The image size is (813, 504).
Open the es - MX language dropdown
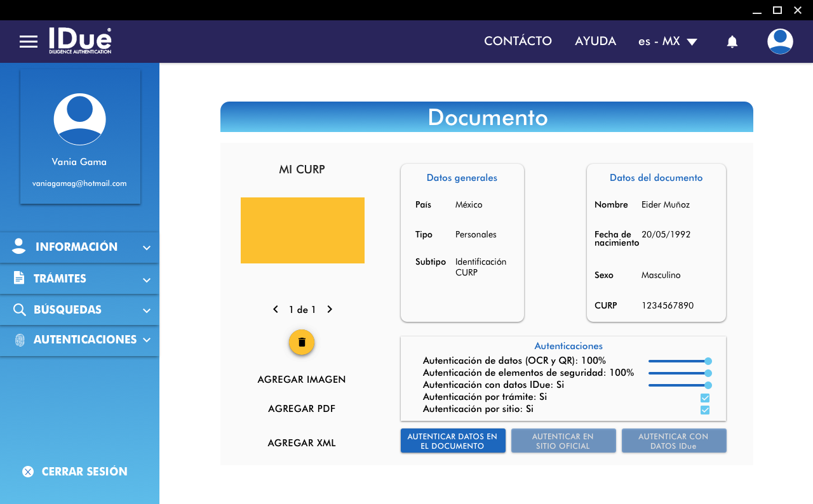(668, 41)
